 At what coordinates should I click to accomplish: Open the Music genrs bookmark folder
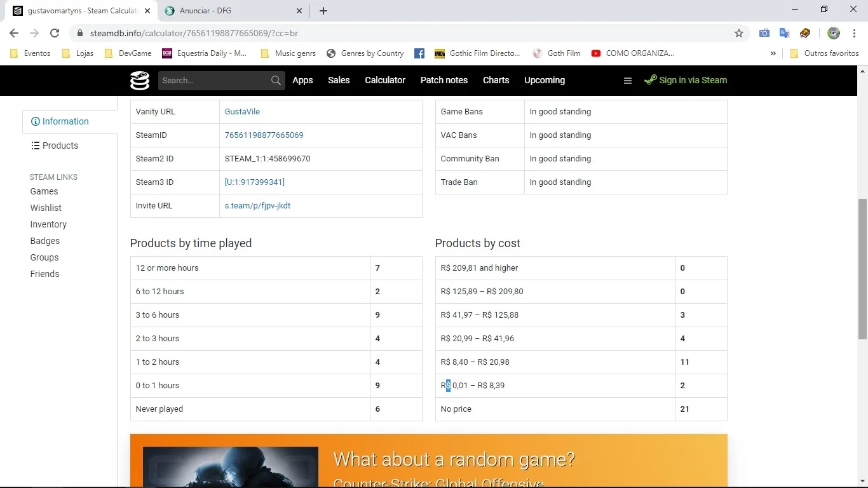(288, 53)
